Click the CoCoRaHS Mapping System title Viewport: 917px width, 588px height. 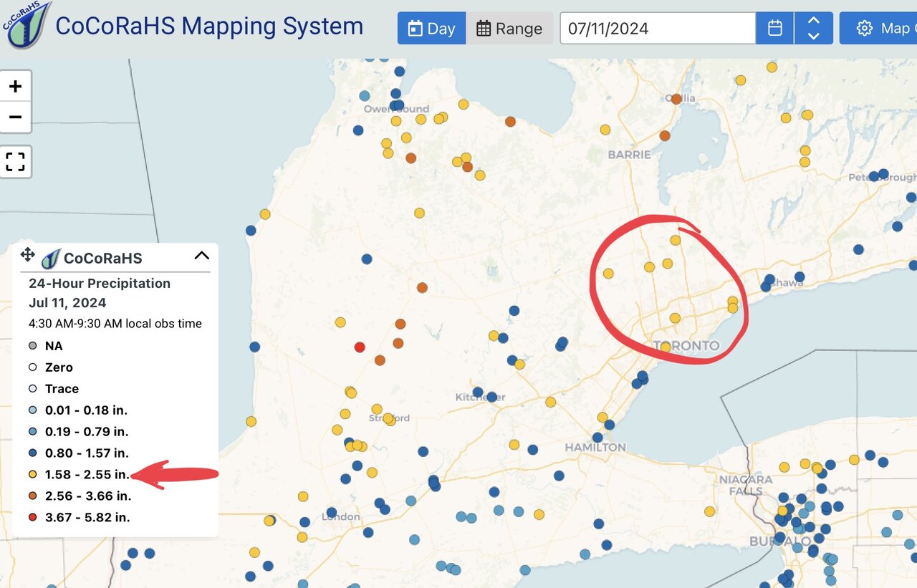[x=209, y=26]
